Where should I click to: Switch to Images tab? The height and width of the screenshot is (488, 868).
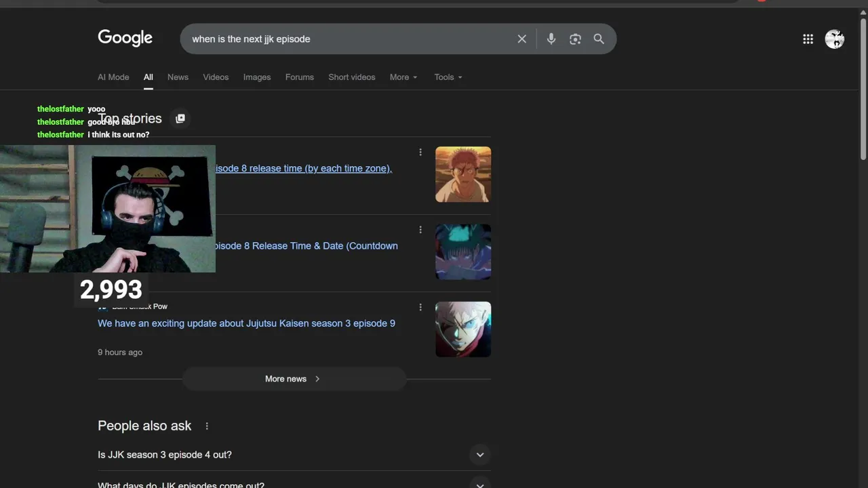coord(257,77)
